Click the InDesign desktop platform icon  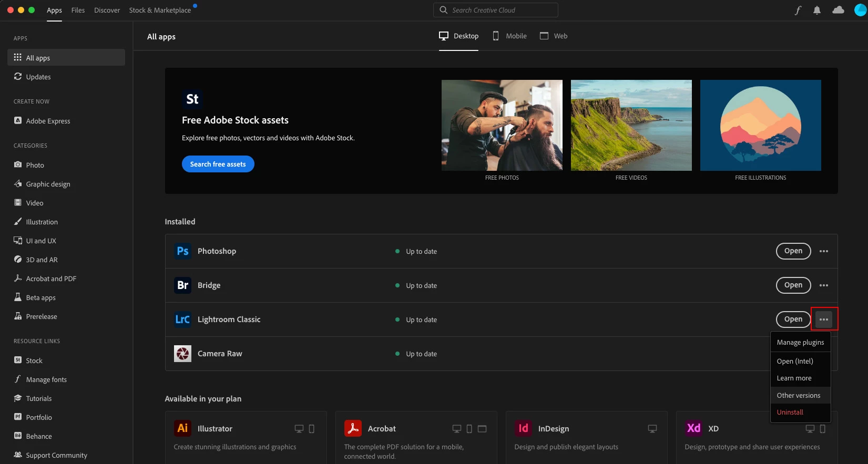tap(652, 429)
